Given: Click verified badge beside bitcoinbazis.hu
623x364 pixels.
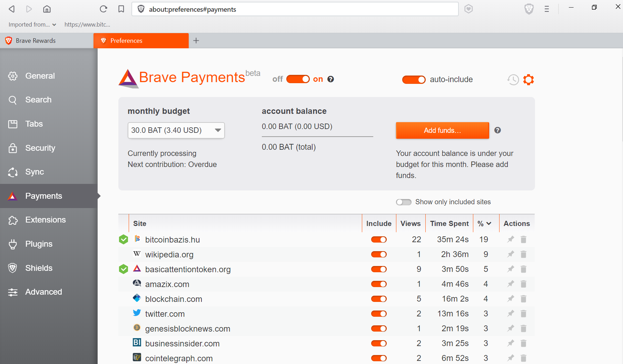Looking at the screenshot, I should [x=123, y=239].
